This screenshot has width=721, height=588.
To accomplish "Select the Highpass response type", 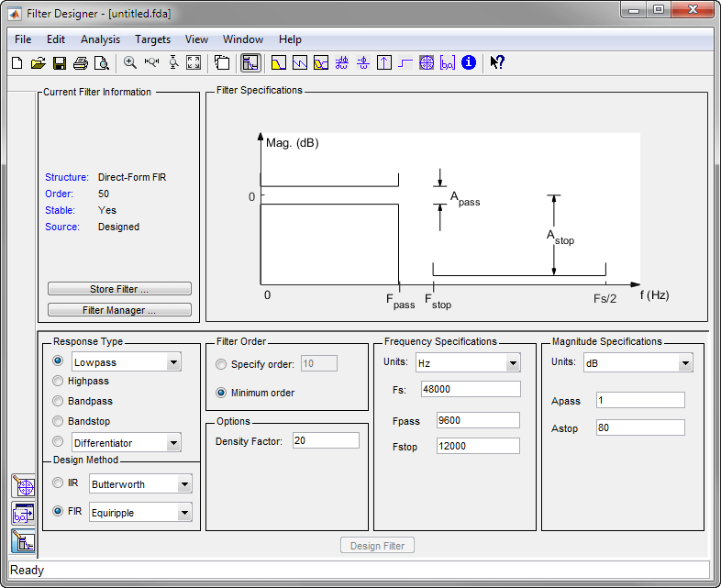I will point(59,381).
